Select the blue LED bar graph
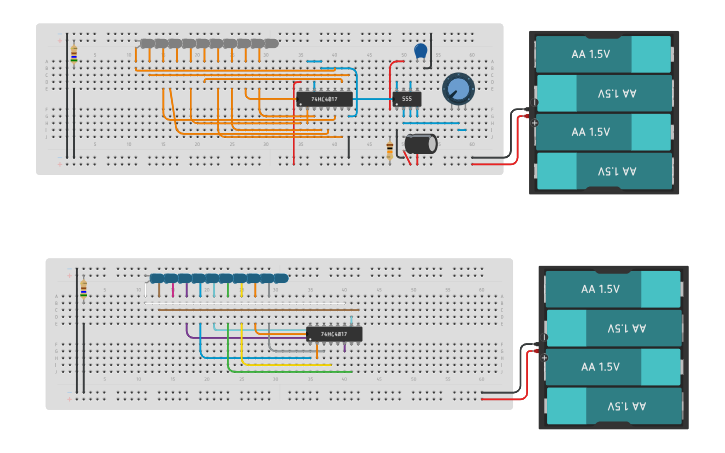Viewport: 725px width, 453px height. (219, 278)
